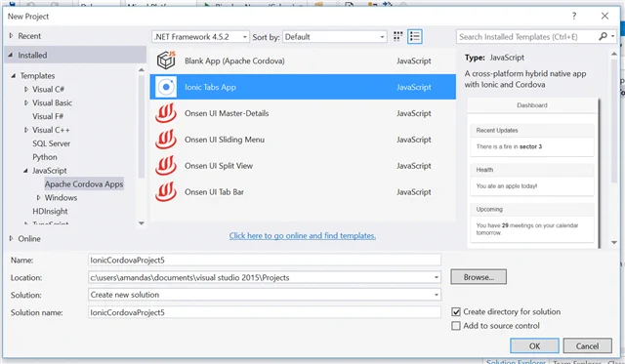Viewport: 625px width, 364px height.
Task: Select the Ionic Tabs App template icon
Action: pos(166,87)
